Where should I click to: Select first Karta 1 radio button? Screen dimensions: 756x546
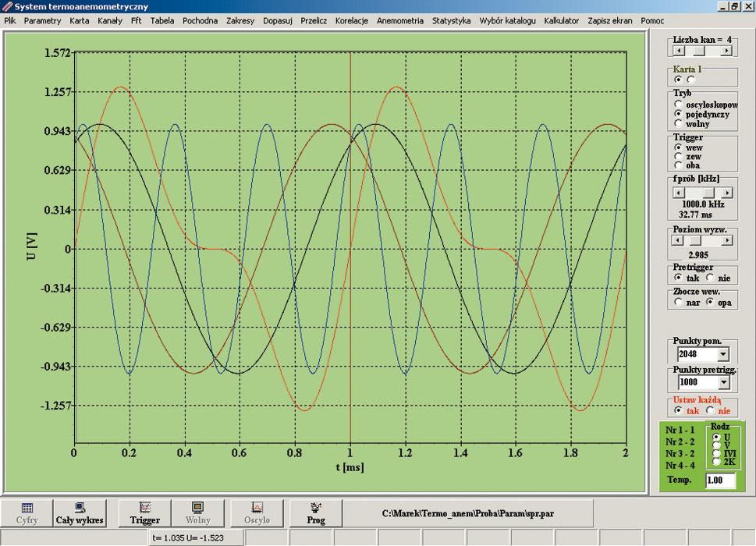678,80
